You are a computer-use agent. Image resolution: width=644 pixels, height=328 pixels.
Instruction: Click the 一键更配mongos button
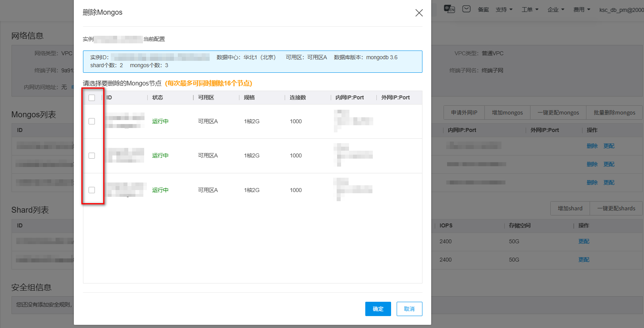point(558,113)
